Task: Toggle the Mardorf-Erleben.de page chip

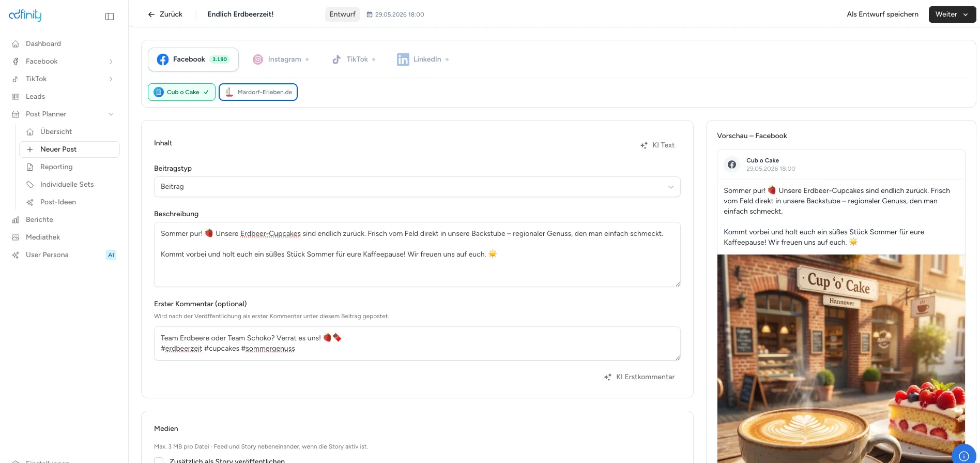Action: pos(258,92)
